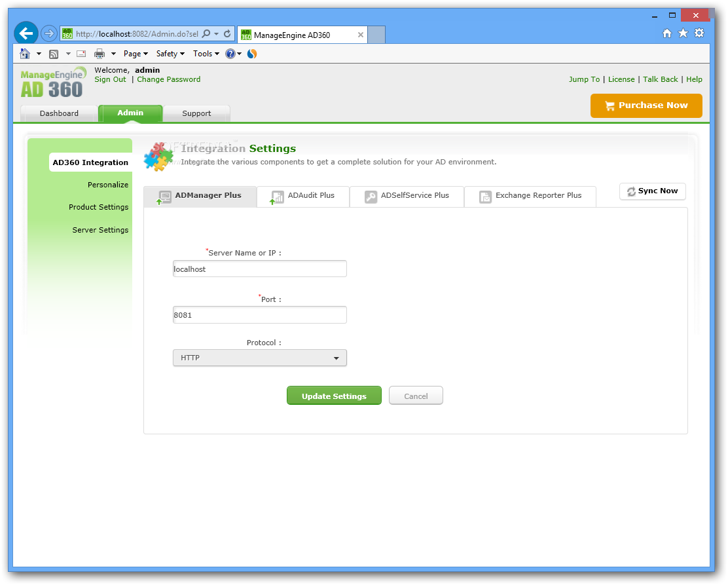Viewport: 728px width, 585px height.
Task: Expand the feeds dropdown arrow
Action: 68,54
